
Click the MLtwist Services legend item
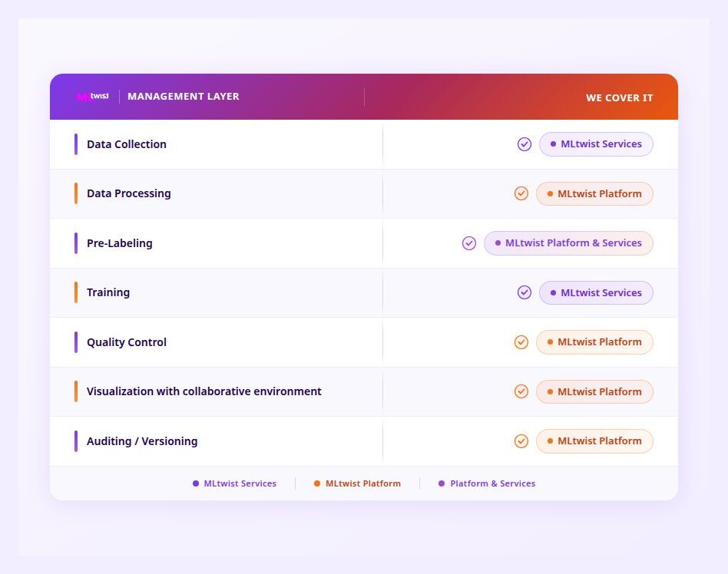[x=234, y=483]
